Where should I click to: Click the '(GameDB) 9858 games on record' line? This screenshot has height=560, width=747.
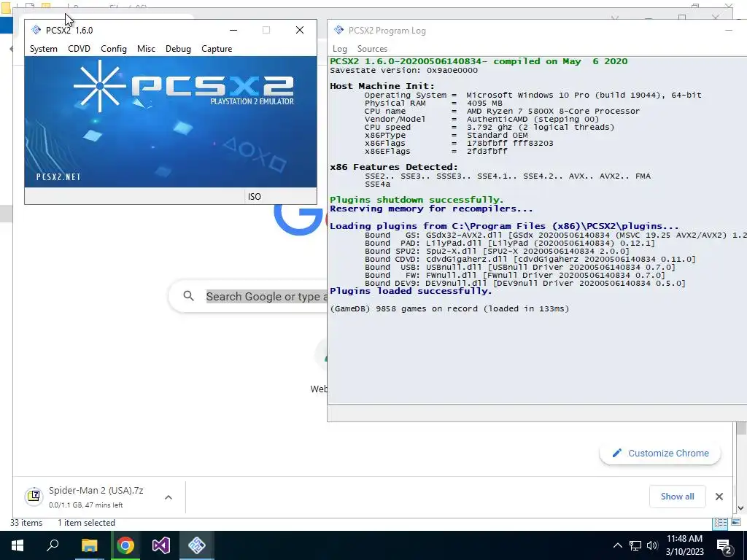pos(449,308)
